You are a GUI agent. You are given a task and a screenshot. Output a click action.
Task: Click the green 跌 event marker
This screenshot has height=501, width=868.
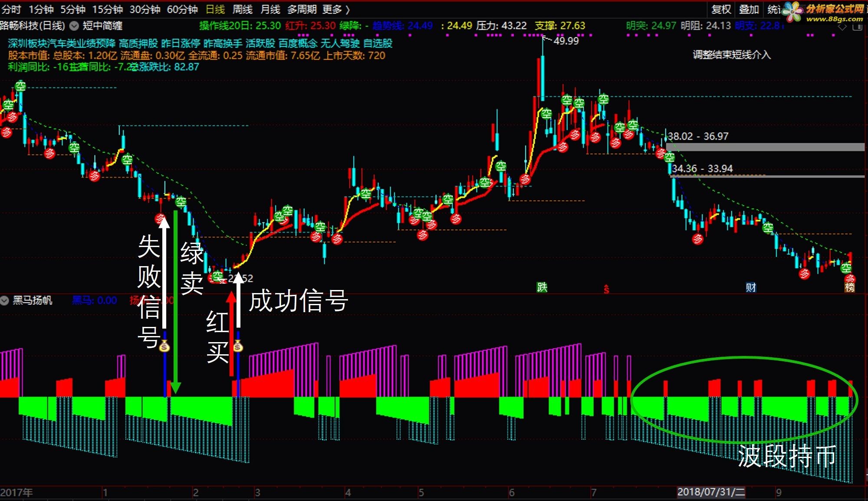pyautogui.click(x=542, y=287)
